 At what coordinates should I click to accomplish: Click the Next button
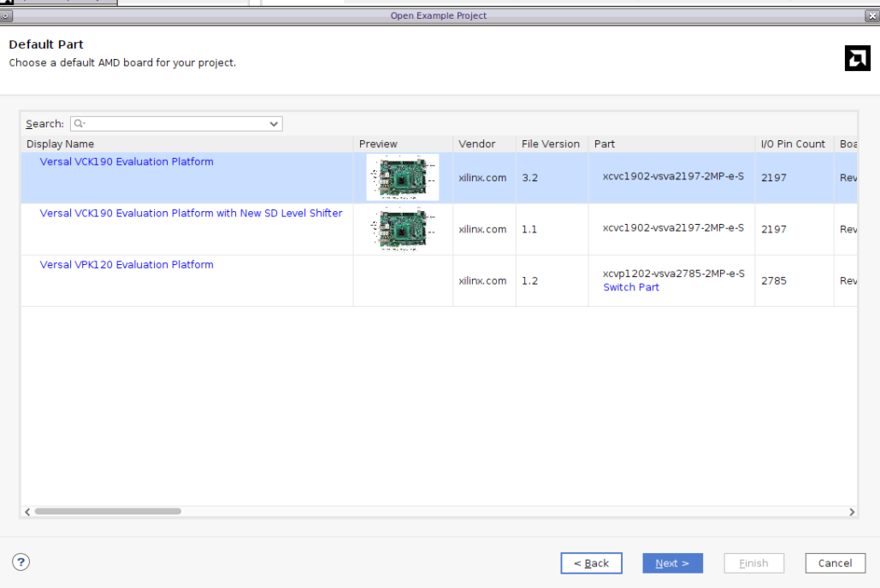tap(672, 562)
